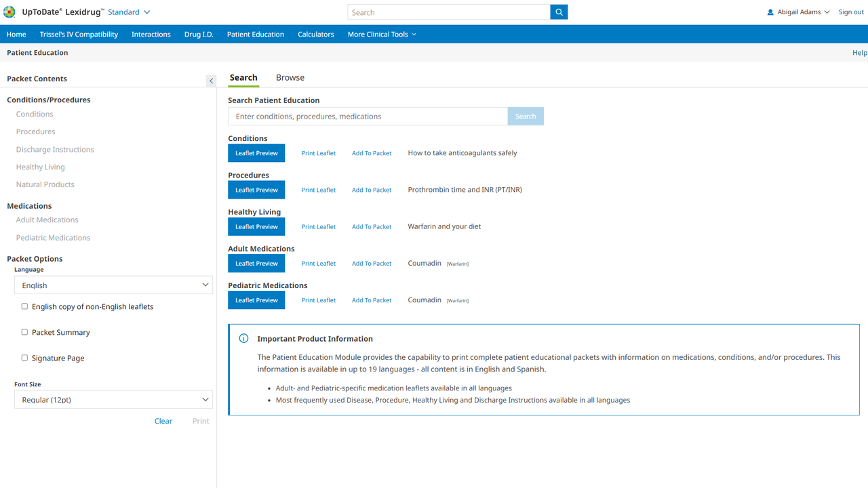Click the user profile icon for Abigail Adams
868x488 pixels.
click(770, 12)
